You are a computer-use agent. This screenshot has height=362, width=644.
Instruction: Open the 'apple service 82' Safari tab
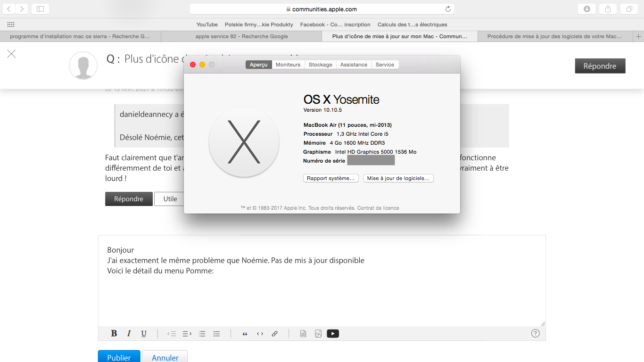pos(241,36)
